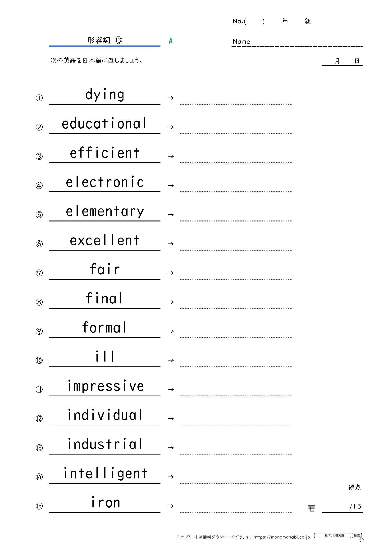This screenshot has height=554, width=392.
Task: Click the circled number ⑮ marker
Action: [39, 506]
